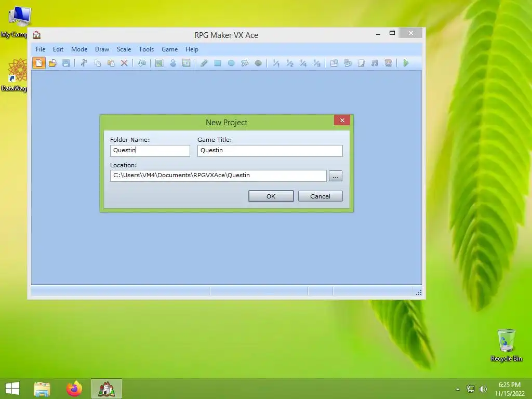Viewport: 532px width, 399px height.
Task: Open the File menu
Action: click(41, 49)
